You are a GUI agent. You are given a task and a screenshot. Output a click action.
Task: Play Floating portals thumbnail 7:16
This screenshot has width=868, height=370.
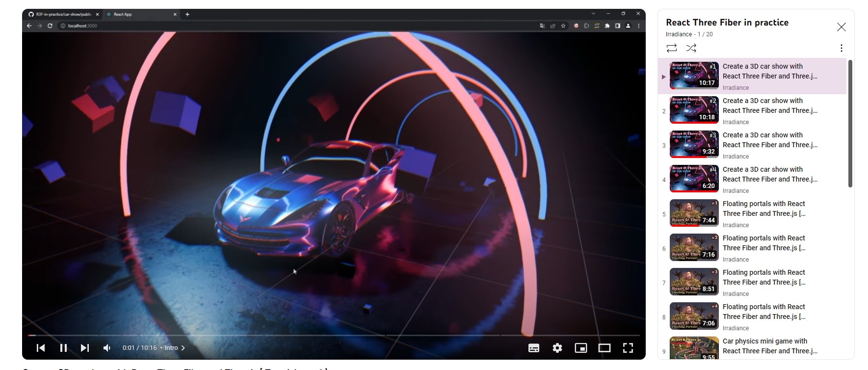694,247
